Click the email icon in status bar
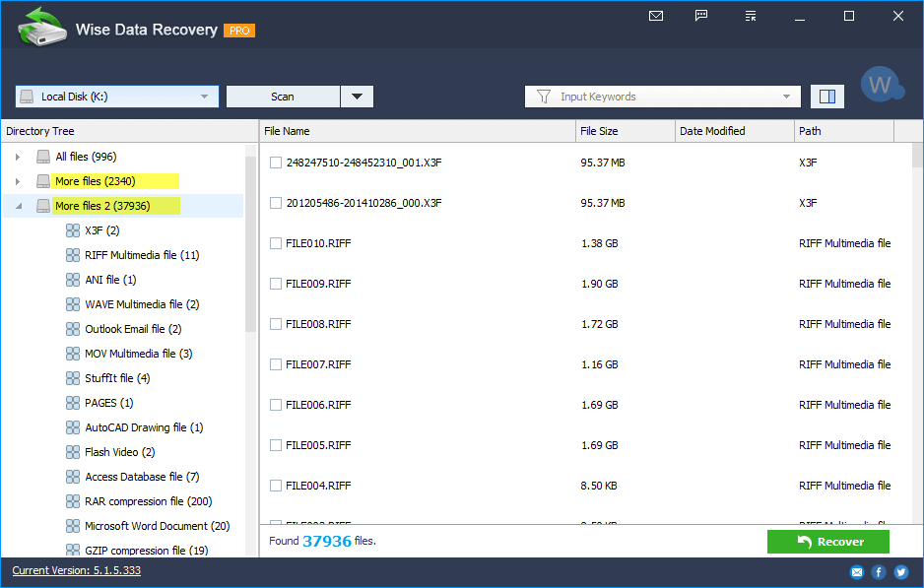924x588 pixels. tap(856, 571)
